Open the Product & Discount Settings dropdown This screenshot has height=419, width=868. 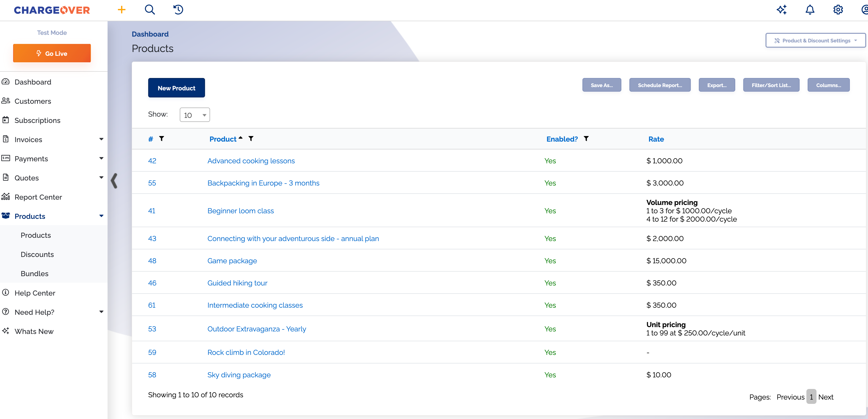(815, 40)
